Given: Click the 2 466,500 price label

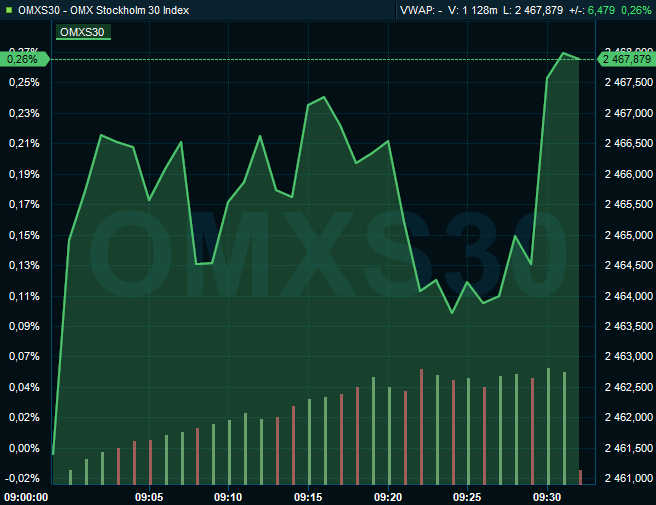Looking at the screenshot, I should point(629,144).
